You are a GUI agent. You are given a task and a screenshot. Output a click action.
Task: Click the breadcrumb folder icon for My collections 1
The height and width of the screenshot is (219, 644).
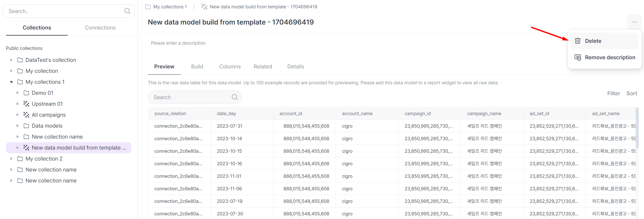pos(148,7)
